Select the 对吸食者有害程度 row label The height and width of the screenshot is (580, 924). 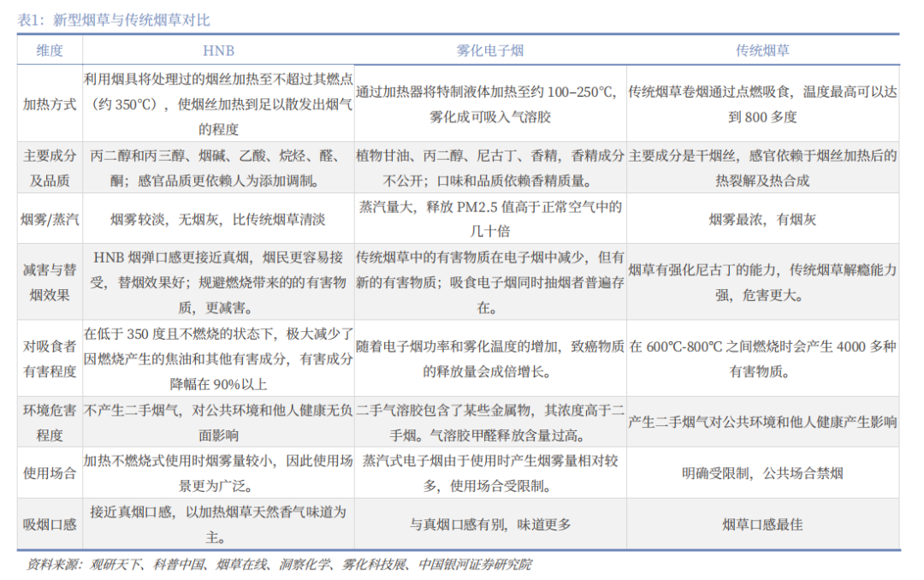tap(50, 359)
